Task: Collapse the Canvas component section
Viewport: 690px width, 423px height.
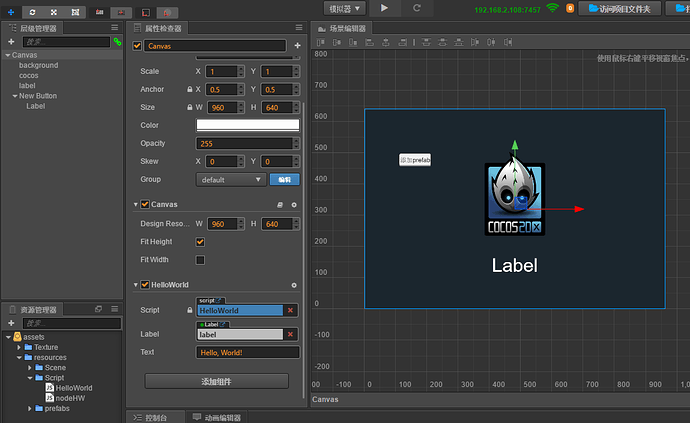Action: pos(136,205)
